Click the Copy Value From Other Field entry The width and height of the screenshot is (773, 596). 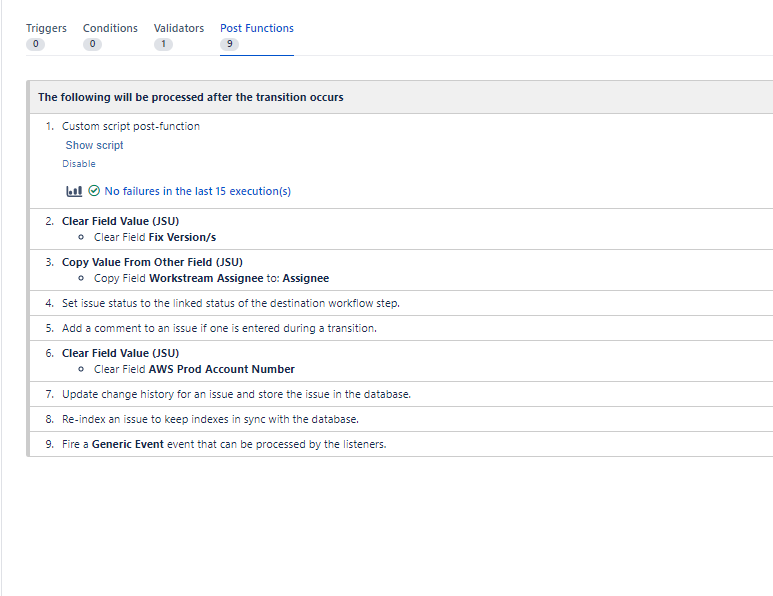152,262
